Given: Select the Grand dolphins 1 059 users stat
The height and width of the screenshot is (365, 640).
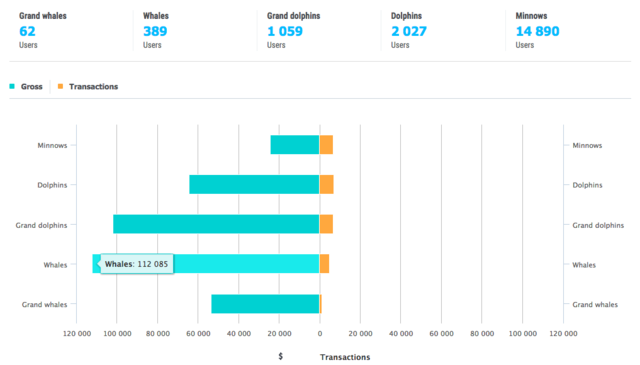Looking at the screenshot, I should point(293,31).
